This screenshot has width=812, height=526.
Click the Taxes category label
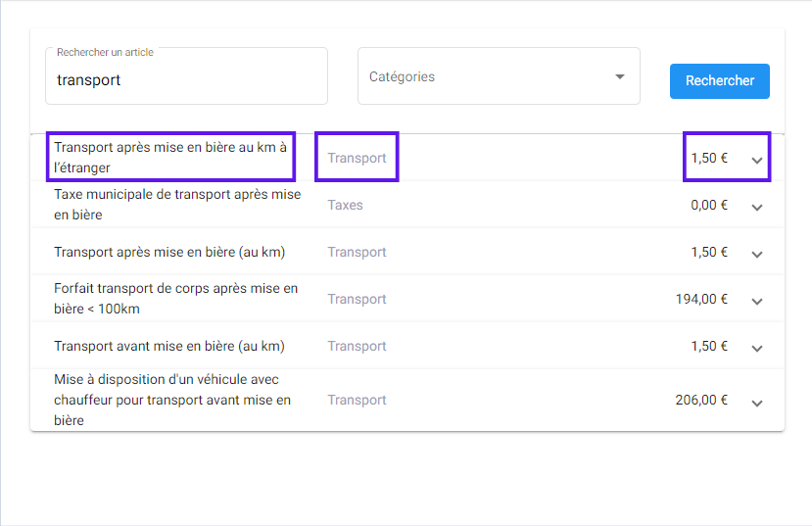pos(345,205)
